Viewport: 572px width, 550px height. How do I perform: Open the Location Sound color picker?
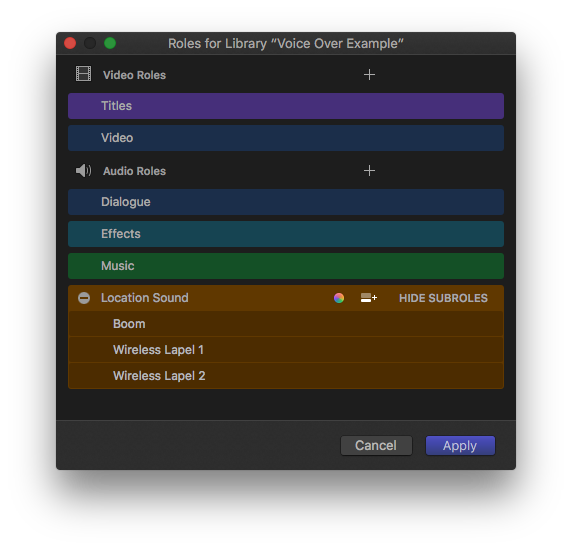pos(339,298)
